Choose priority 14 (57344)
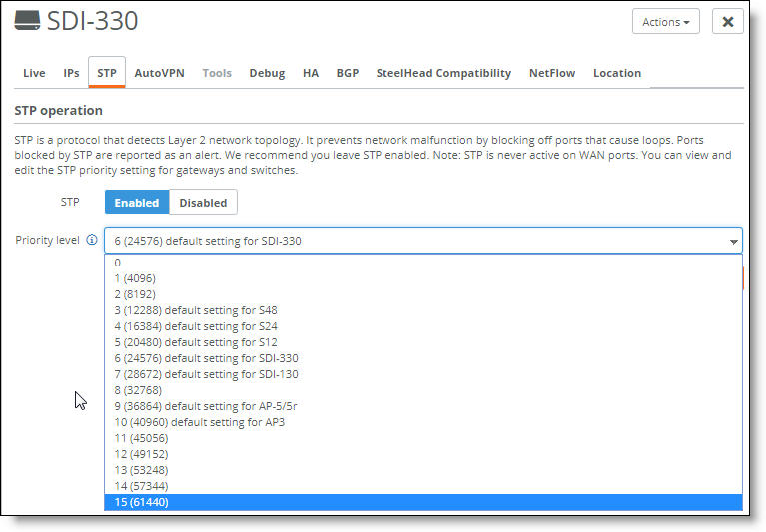The width and height of the screenshot is (766, 532). point(423,486)
